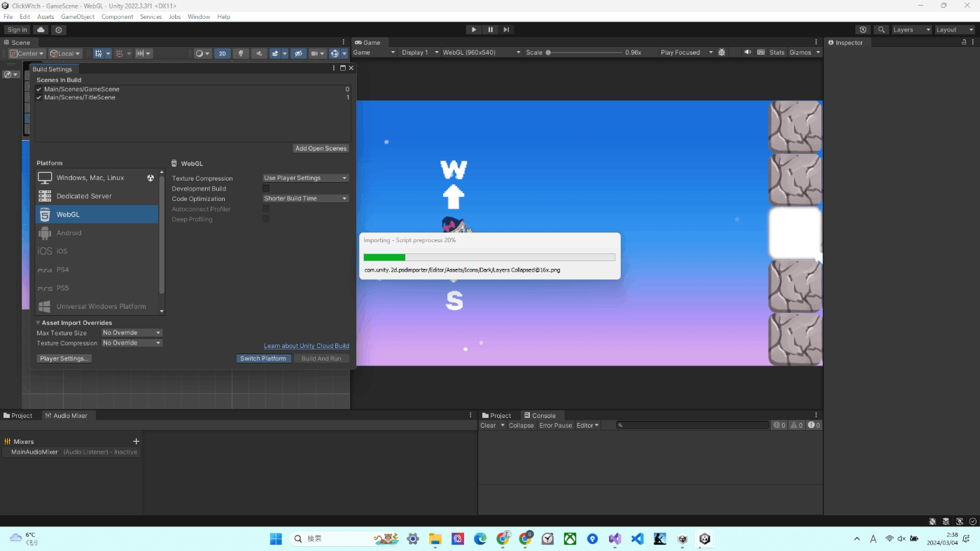
Task: Open Display 1 dropdown in Game view
Action: point(419,53)
